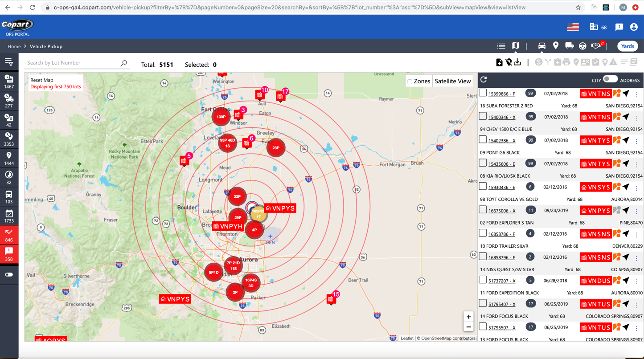Open three-dot menu for lot 15930436 - E
Viewport: 644px width, 359px height.
click(636, 188)
